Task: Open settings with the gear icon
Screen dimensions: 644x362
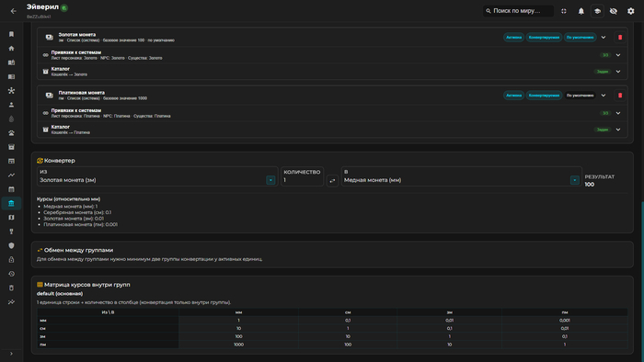Action: [x=631, y=11]
